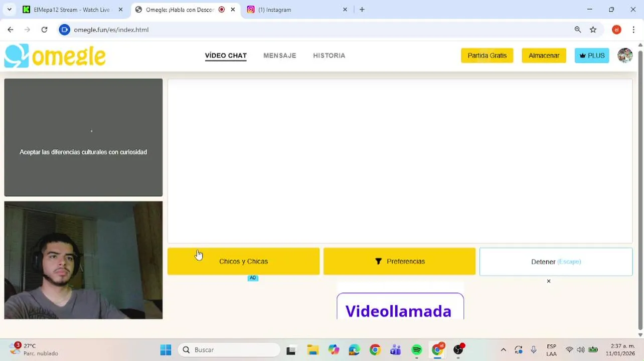Open Microsoft Teams from taskbar

pos(396,350)
